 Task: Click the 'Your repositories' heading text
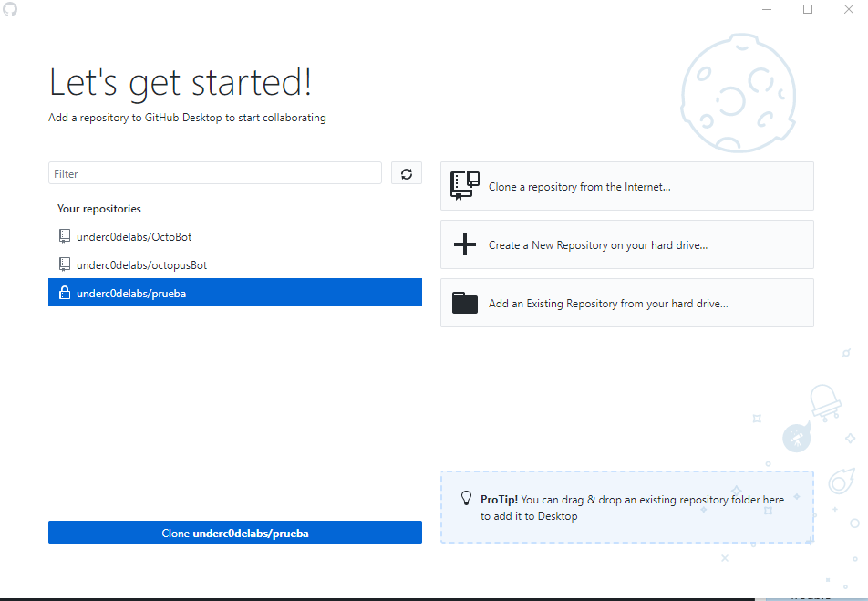click(99, 209)
